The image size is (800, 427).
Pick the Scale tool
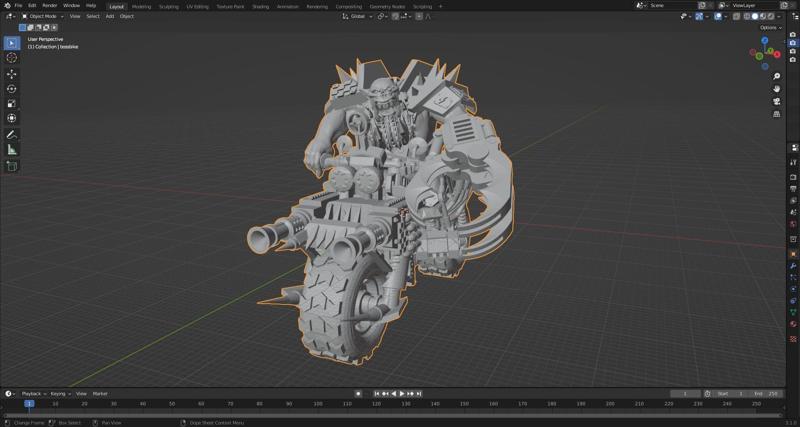[12, 104]
